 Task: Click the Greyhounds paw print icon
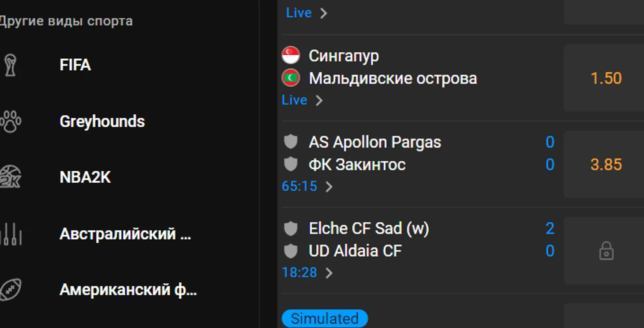pos(11,121)
